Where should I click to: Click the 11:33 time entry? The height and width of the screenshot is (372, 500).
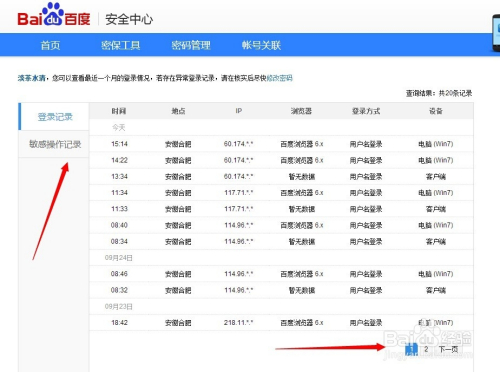tap(119, 209)
